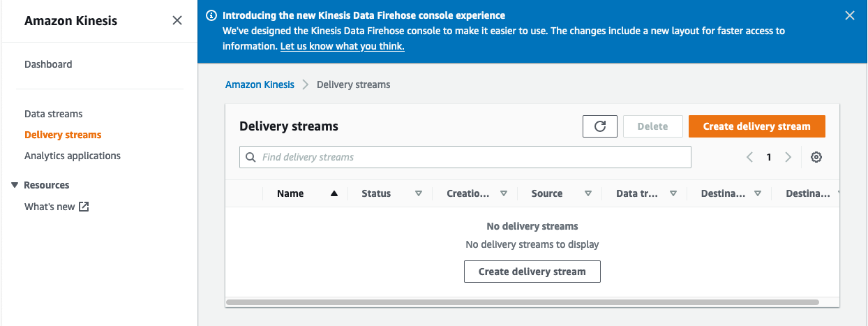Sort by the Status column

point(418,193)
